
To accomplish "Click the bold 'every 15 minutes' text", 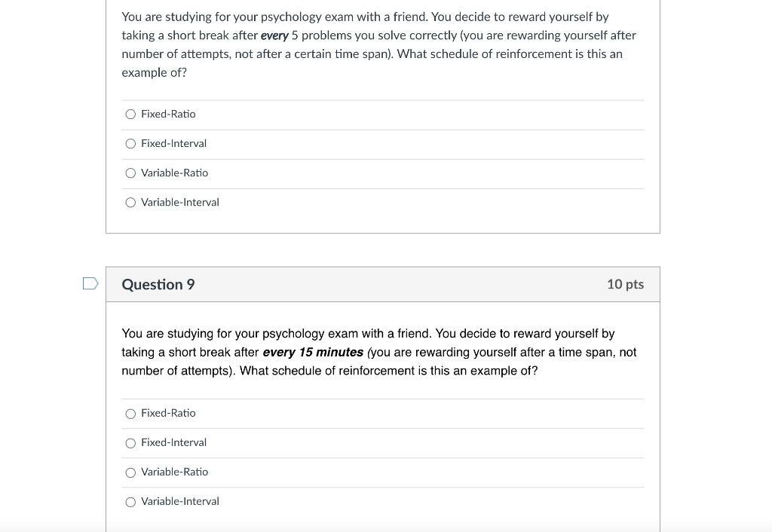I will [313, 353].
